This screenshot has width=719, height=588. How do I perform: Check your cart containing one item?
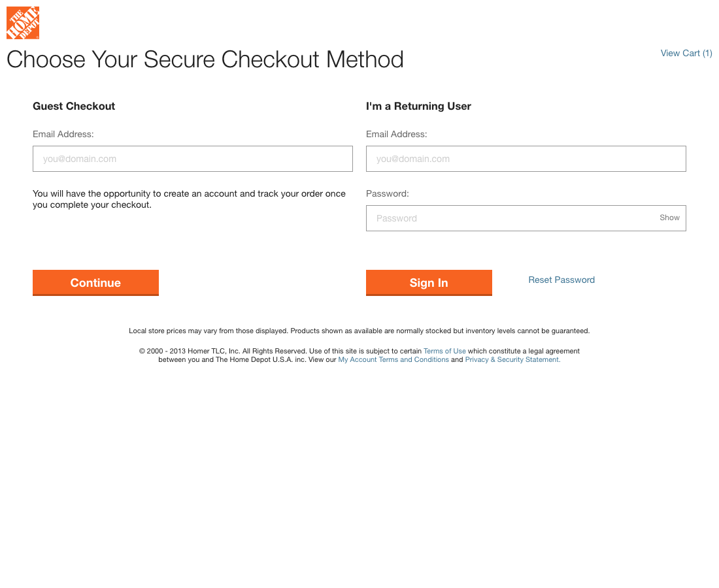[x=686, y=53]
